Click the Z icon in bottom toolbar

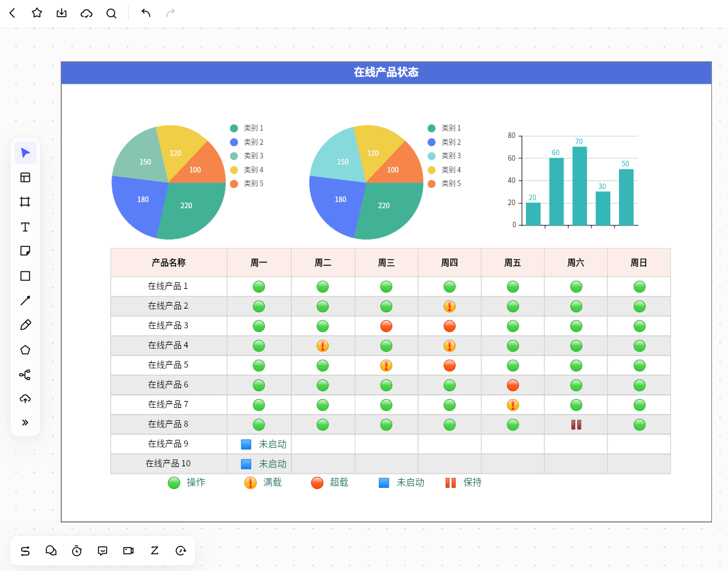(155, 551)
